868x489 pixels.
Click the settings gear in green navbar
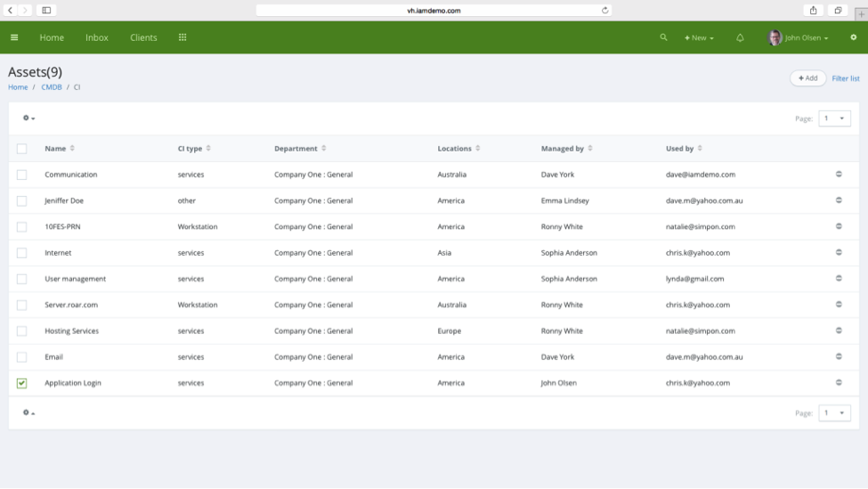pyautogui.click(x=853, y=37)
